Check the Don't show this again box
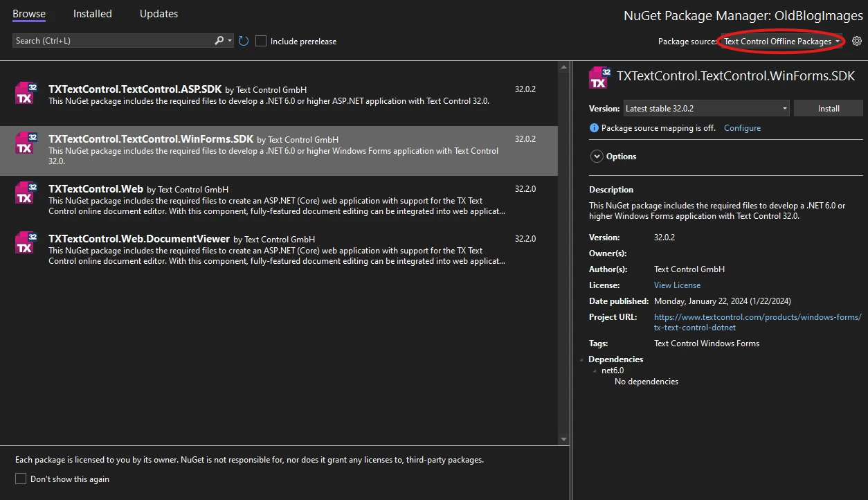 pos(21,479)
